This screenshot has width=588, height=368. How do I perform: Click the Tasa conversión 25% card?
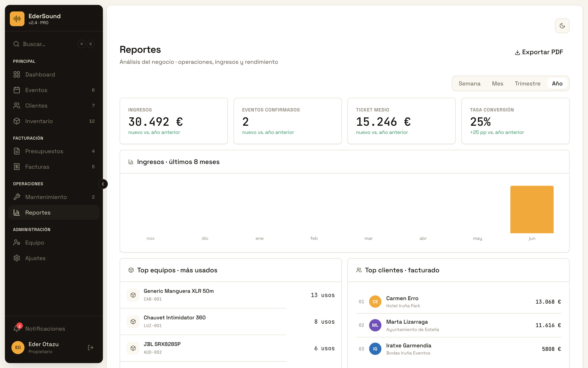515,121
